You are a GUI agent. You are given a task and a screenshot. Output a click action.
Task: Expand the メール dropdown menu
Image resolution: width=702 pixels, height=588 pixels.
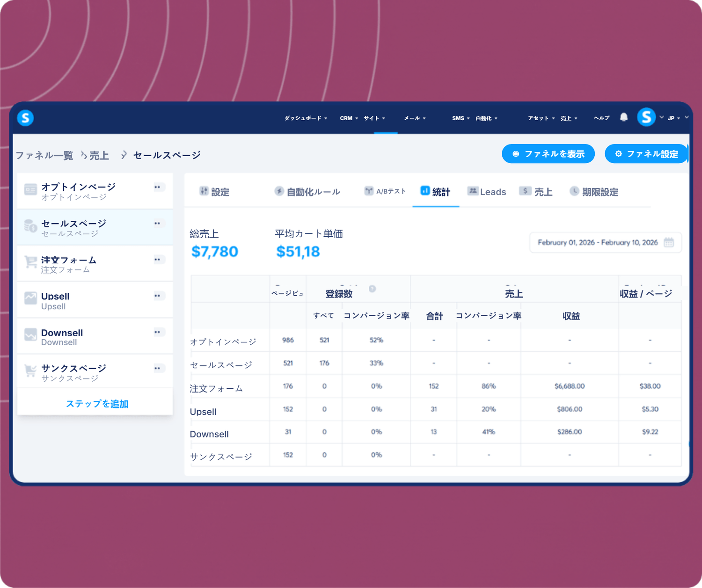(x=415, y=118)
